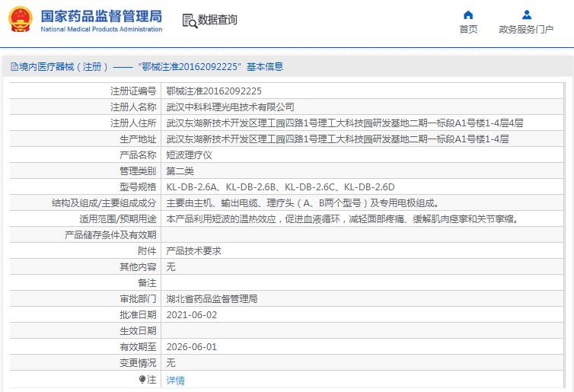Click the 第二类 category value
The height and width of the screenshot is (392, 574).
coord(180,171)
